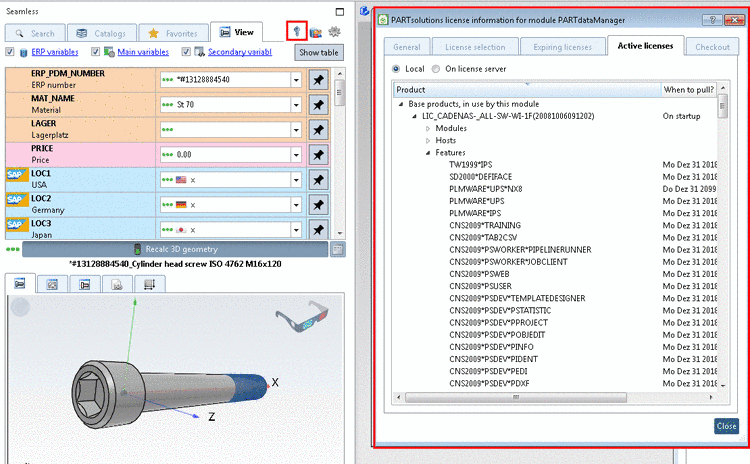Image resolution: width=750 pixels, height=464 pixels.
Task: Toggle ERP variables checkbox
Action: [10, 52]
